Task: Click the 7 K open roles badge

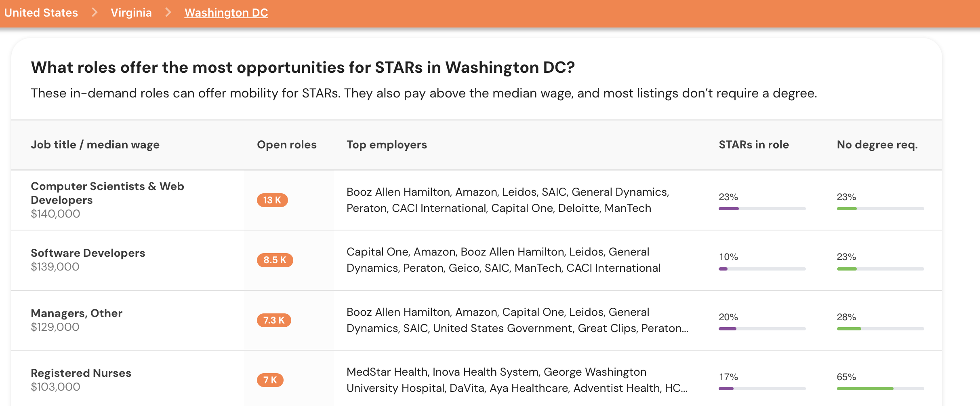Action: (270, 380)
